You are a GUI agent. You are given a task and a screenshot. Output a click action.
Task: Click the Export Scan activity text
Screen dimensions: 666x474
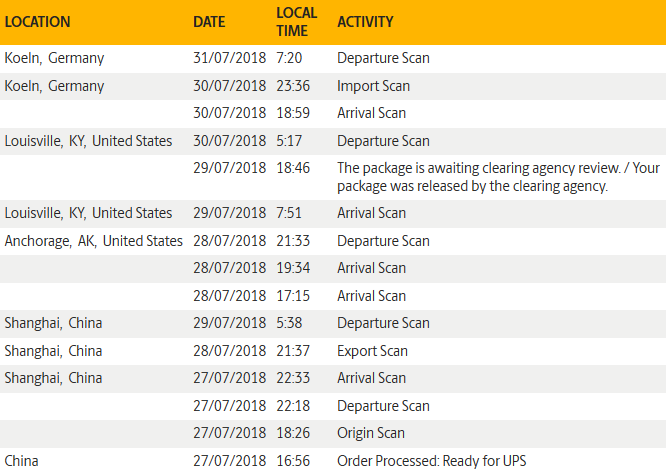tap(372, 351)
